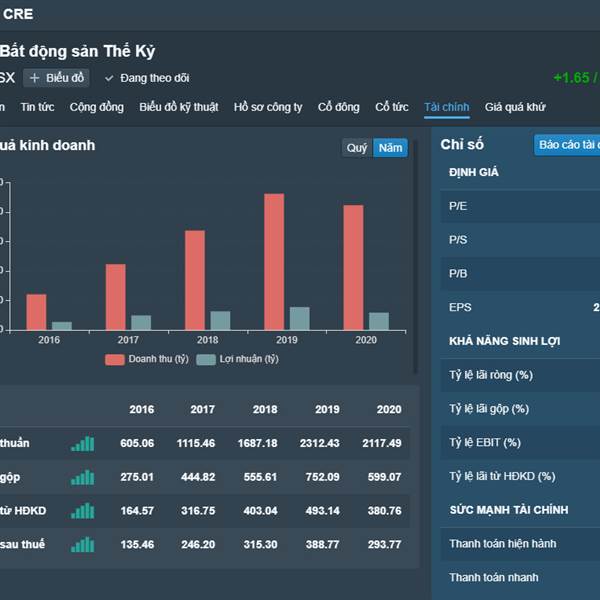Viewport: 600px width, 600px height.
Task: Select the P/S ratio row
Action: click(x=520, y=240)
